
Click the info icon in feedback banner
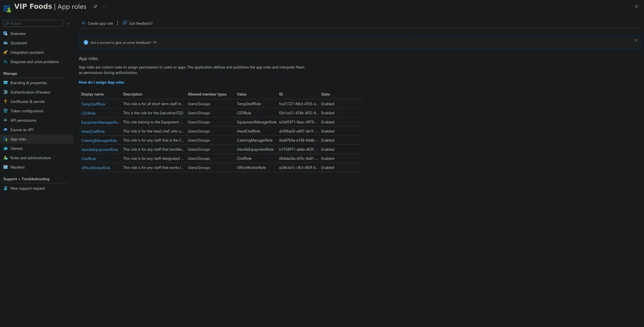click(x=86, y=43)
